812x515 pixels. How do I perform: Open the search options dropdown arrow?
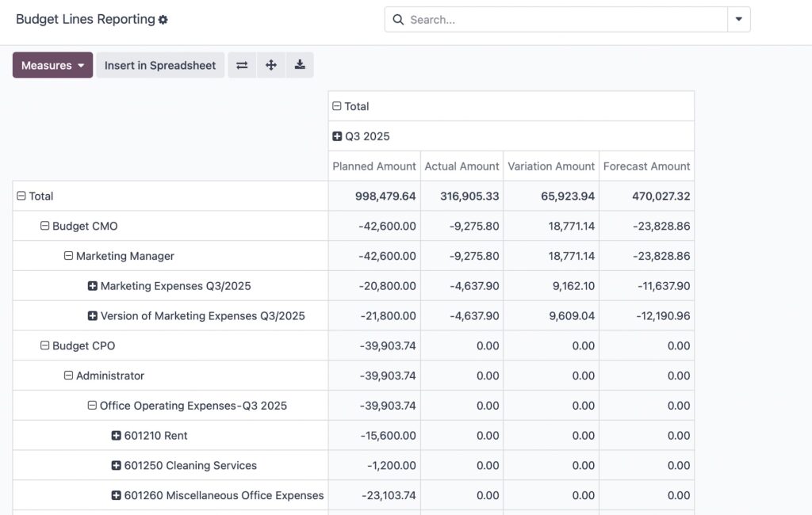click(x=738, y=20)
